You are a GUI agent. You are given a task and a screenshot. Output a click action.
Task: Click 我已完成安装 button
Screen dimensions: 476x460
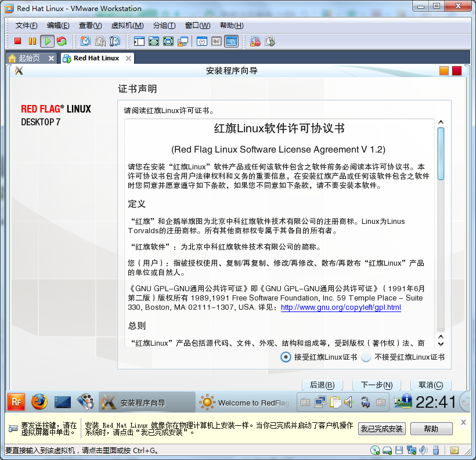click(x=381, y=429)
